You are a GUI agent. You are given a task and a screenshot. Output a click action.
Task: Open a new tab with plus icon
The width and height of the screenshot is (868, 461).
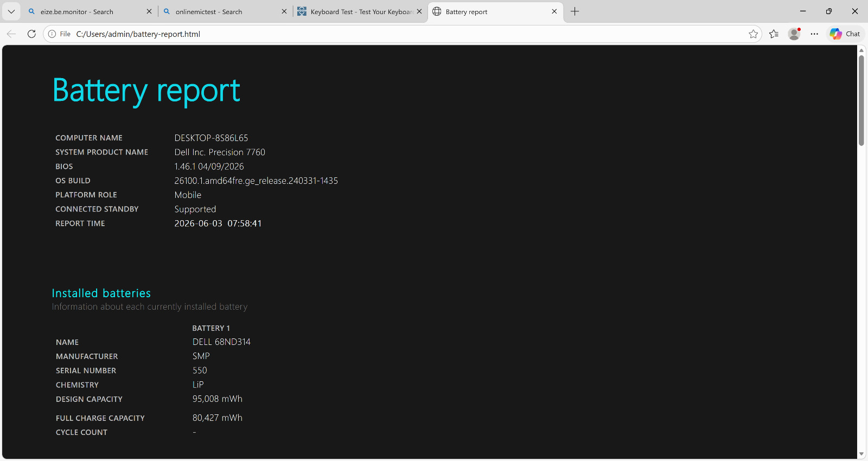pyautogui.click(x=575, y=11)
